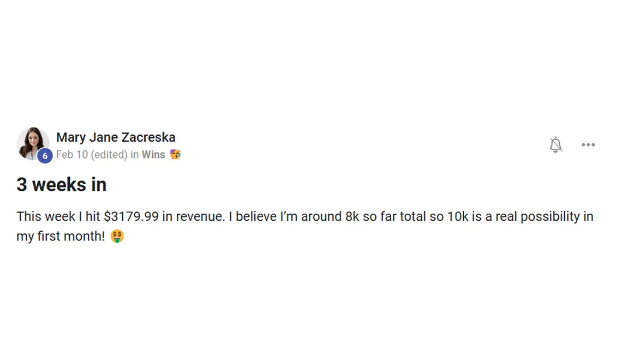Open the Wins category link
Viewport: 622px width, 364px height.
[x=153, y=155]
